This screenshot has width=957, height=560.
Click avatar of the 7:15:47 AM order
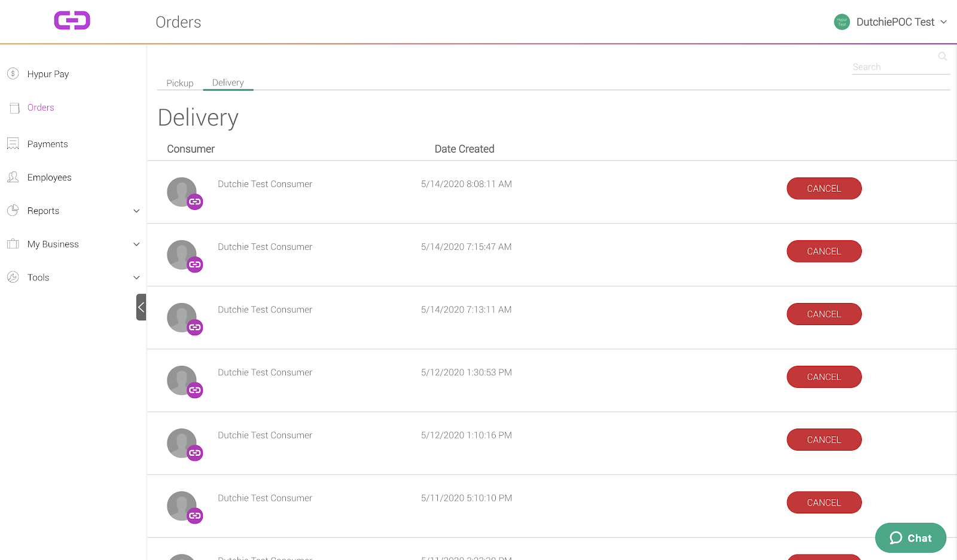pyautogui.click(x=182, y=255)
